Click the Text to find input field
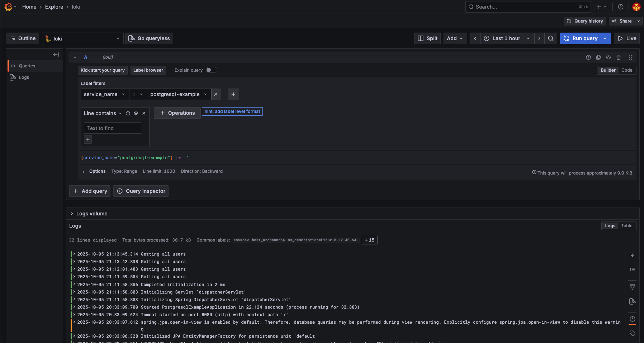 112,128
